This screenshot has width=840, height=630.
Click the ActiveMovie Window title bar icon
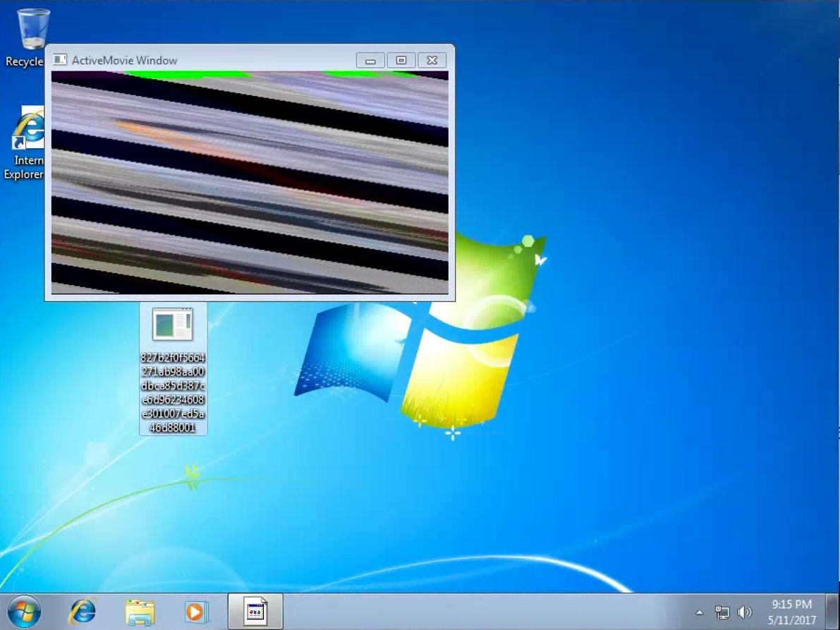[61, 61]
